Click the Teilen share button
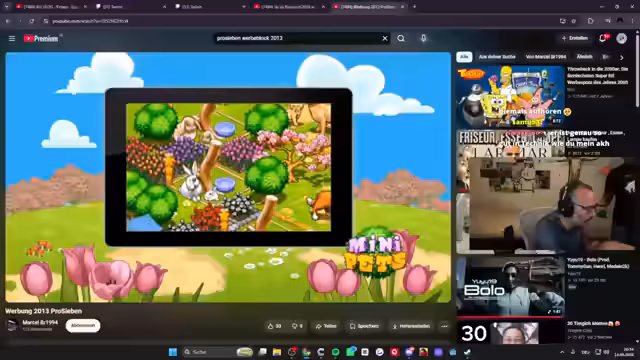 click(326, 326)
